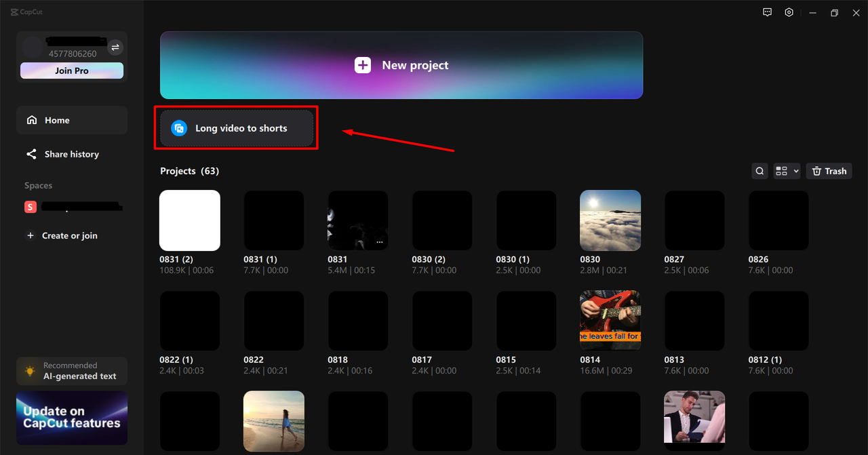
Task: Click the 5.4M | 00:15 project info
Action: [351, 270]
